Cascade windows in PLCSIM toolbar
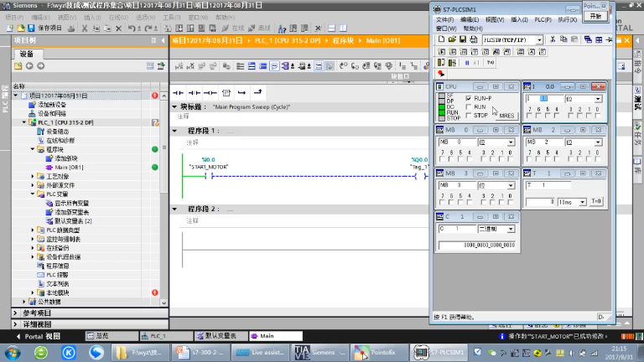The height and width of the screenshot is (362, 644). click(x=588, y=39)
